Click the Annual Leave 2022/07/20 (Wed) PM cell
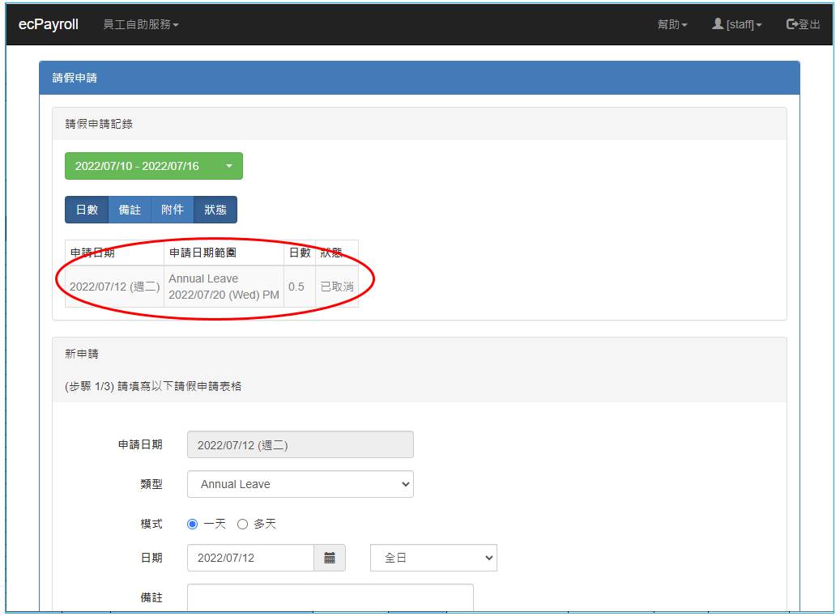Screen dimensions: 840x616 tap(224, 287)
